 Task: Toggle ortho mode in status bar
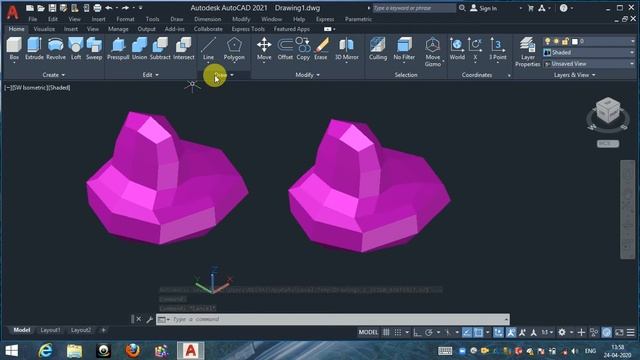417,332
